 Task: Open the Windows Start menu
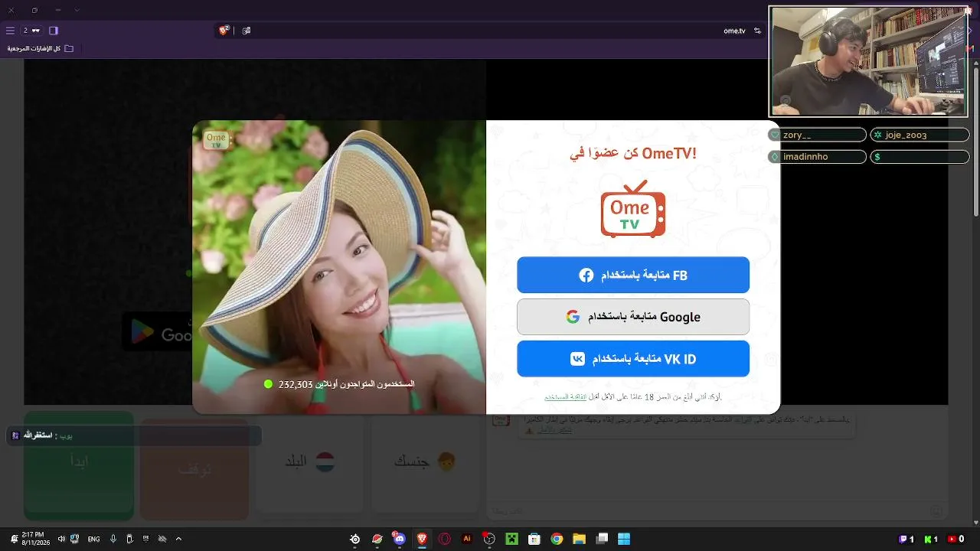(624, 539)
